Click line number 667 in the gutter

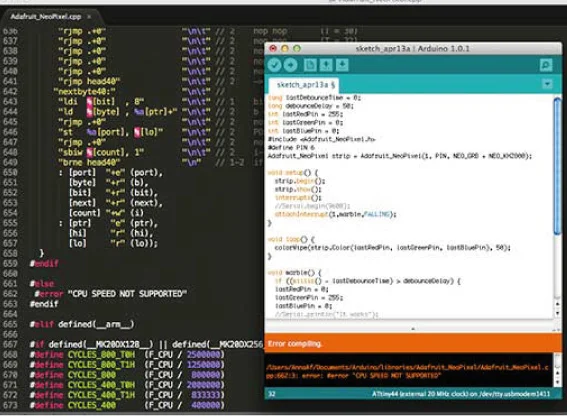click(10, 344)
